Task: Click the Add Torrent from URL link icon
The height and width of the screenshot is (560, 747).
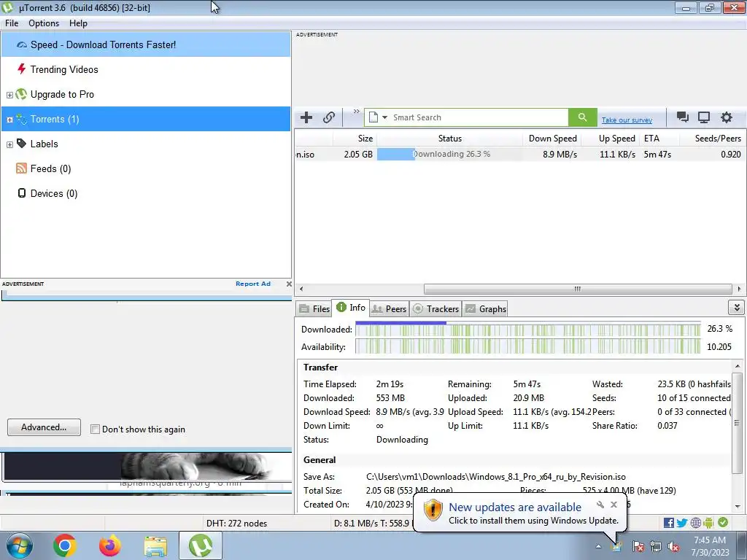Action: pyautogui.click(x=329, y=117)
